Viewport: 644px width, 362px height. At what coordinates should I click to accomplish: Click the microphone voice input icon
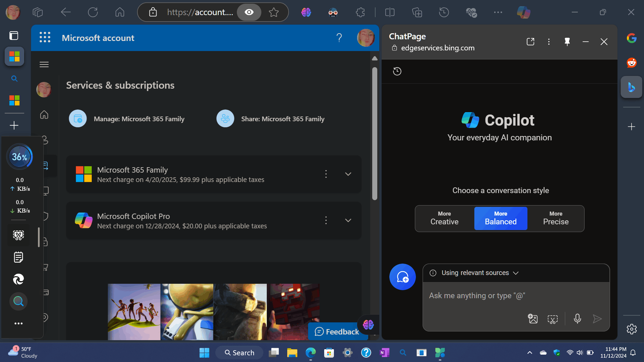[577, 319]
